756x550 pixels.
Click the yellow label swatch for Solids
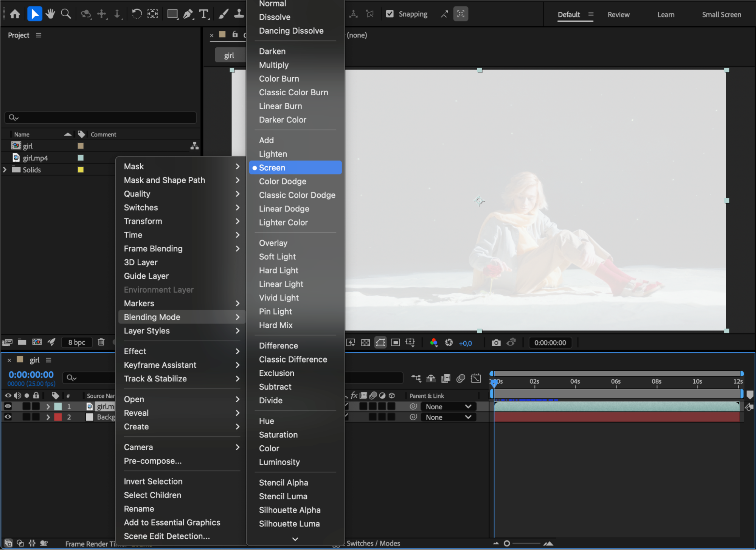[x=81, y=170]
